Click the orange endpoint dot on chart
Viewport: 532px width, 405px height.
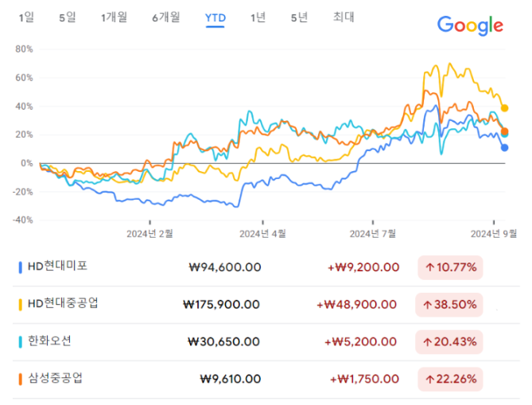[x=504, y=131]
